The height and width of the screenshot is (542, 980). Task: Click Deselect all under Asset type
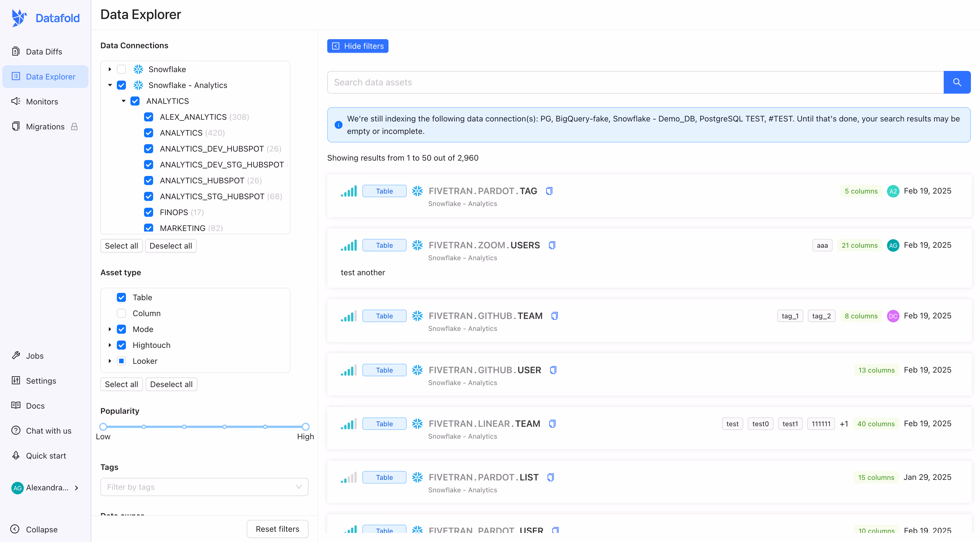coord(171,385)
